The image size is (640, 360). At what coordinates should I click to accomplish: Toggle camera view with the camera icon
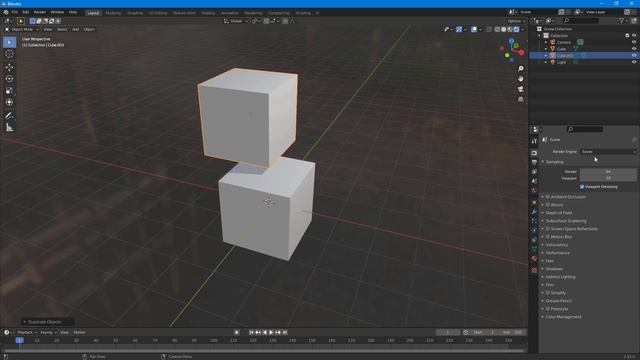[x=520, y=89]
